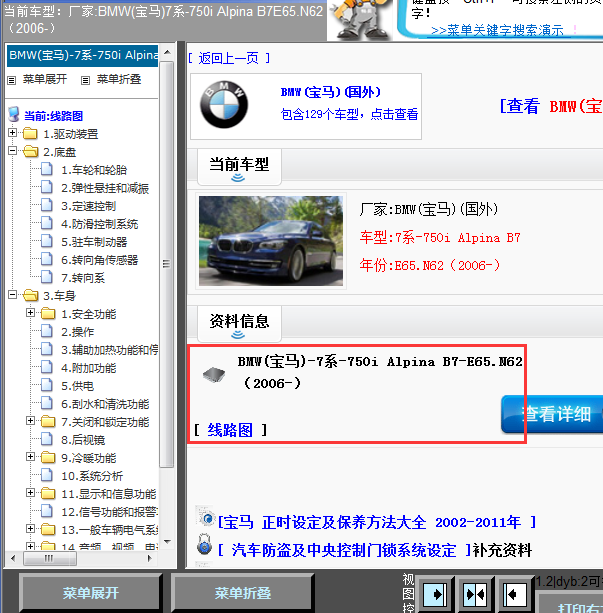603x613 pixels.
Task: Select the 资料信息 tab
Action: point(239,323)
